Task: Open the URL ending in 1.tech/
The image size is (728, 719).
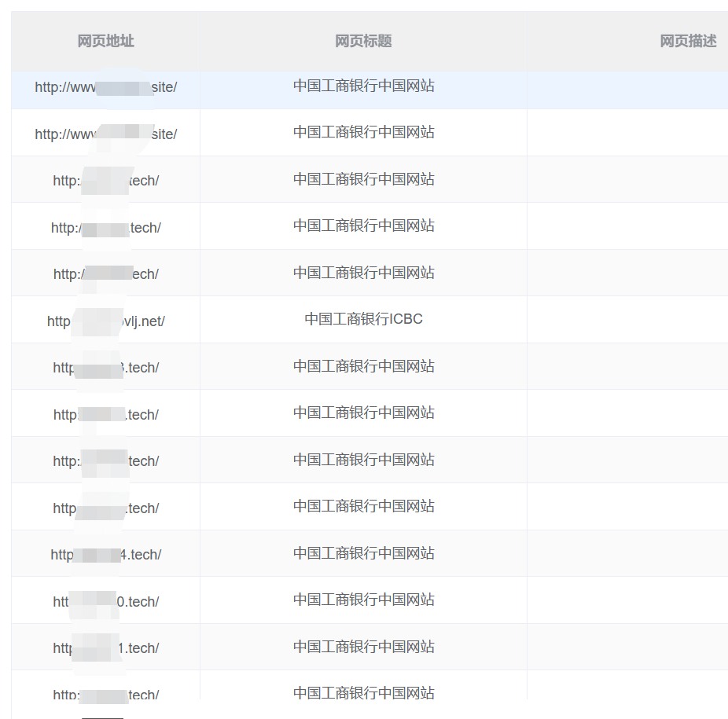Action: click(x=106, y=648)
